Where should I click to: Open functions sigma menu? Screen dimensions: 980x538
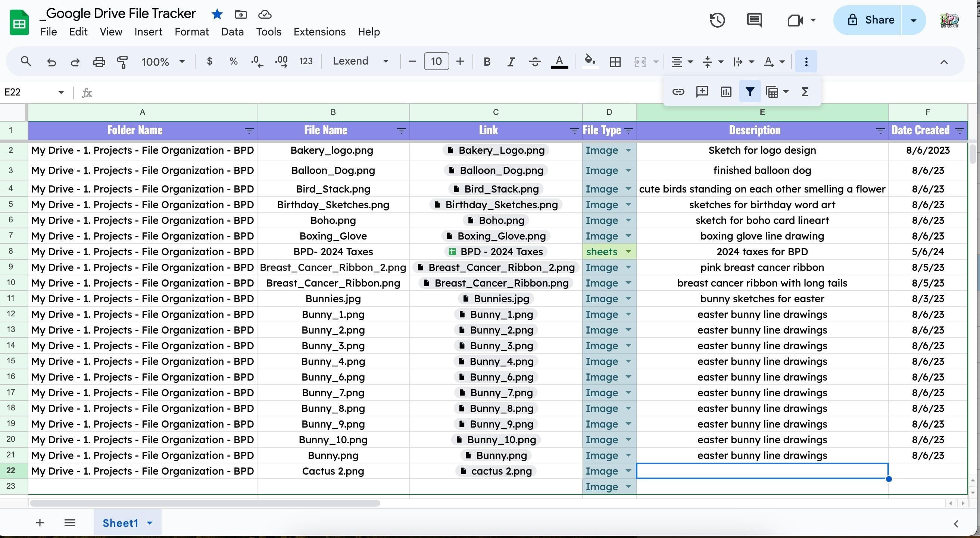(805, 92)
